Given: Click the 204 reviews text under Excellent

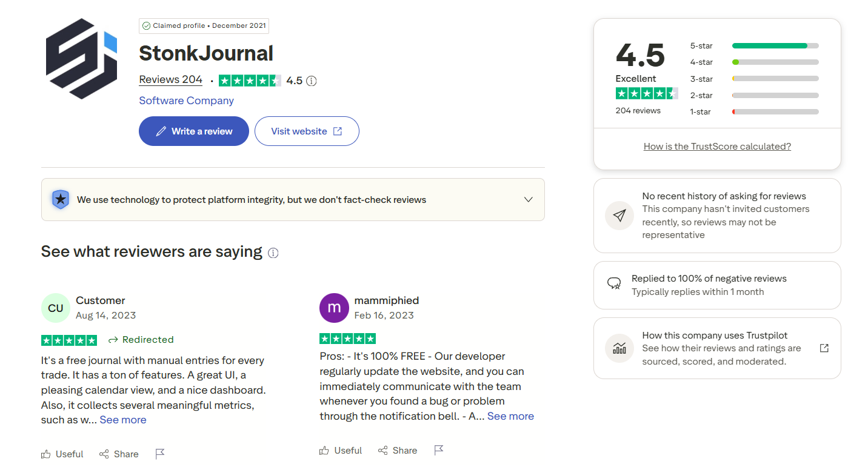Looking at the screenshot, I should tap(638, 111).
